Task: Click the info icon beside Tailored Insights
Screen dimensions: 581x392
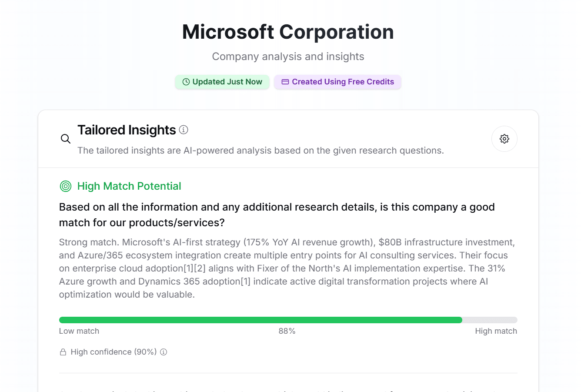Action: pyautogui.click(x=184, y=130)
